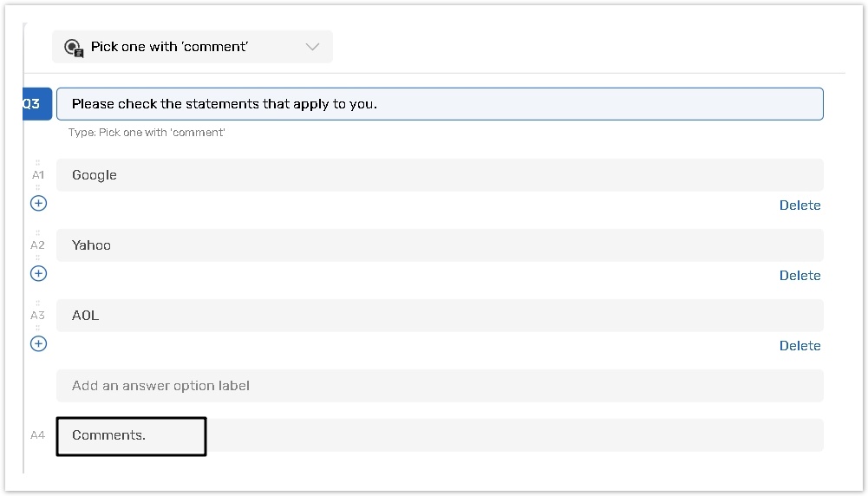The height and width of the screenshot is (496, 868).
Task: Click the Yahoo answer option field
Action: (x=439, y=245)
